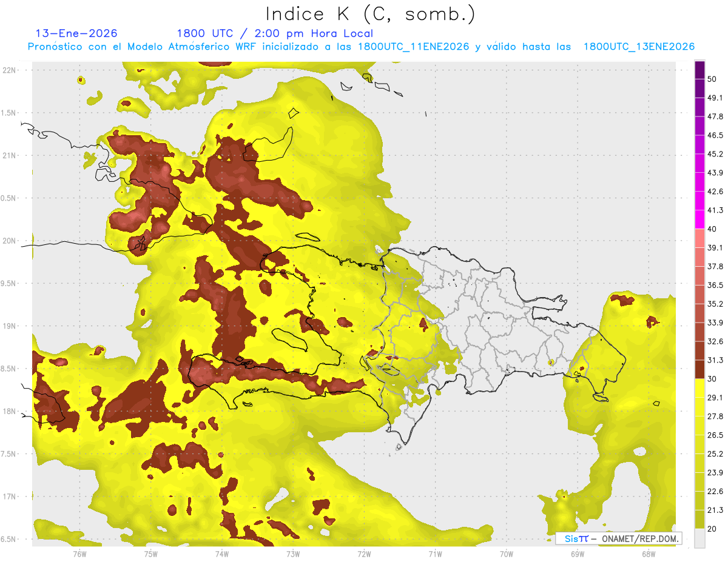
Task: Click the '29.1' color bar value
Action: pos(715,398)
